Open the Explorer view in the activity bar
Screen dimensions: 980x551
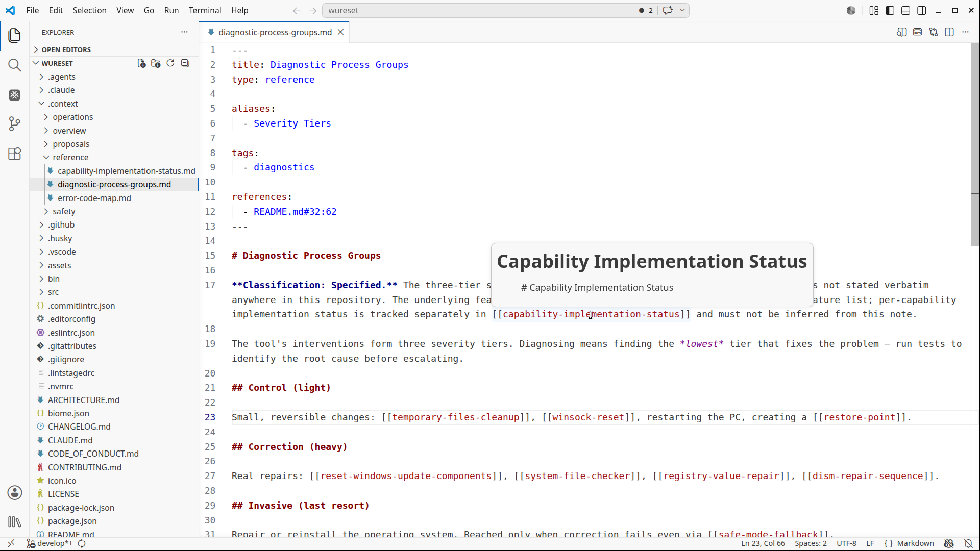(x=15, y=35)
